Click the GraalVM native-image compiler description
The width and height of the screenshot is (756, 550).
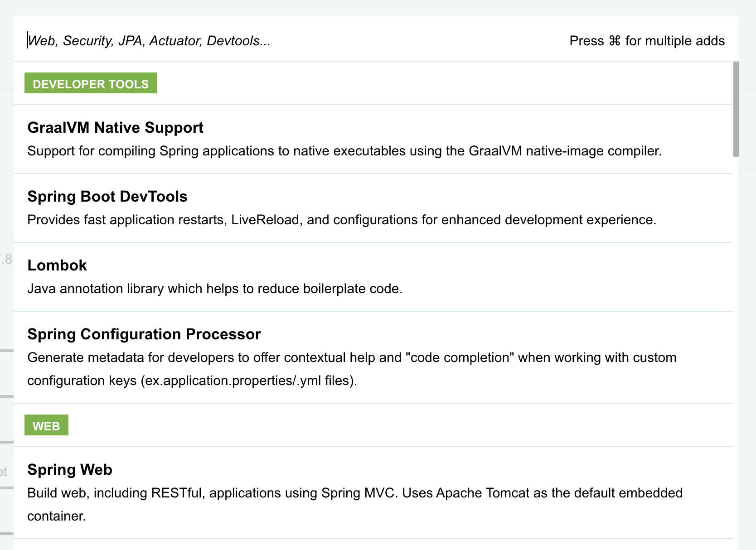coord(344,151)
